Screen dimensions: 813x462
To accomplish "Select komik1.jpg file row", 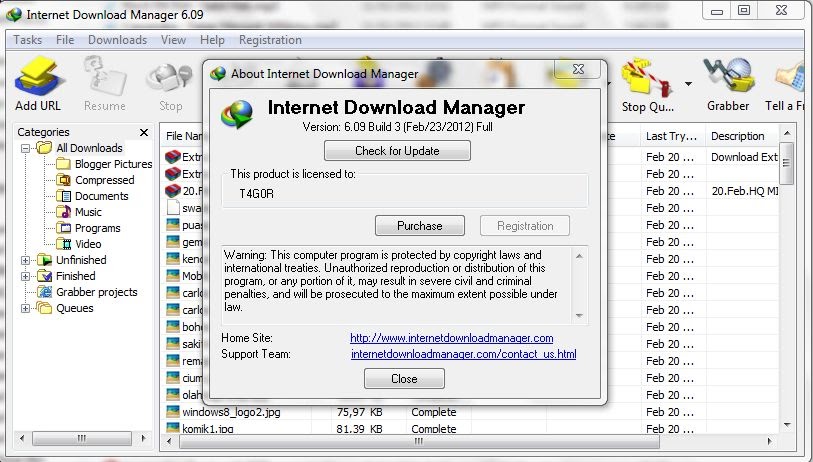I will (470, 429).
